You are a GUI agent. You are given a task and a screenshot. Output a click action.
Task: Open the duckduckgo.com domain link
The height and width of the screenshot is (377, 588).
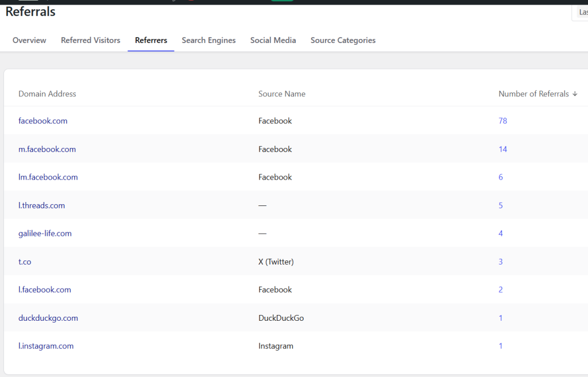pyautogui.click(x=48, y=318)
